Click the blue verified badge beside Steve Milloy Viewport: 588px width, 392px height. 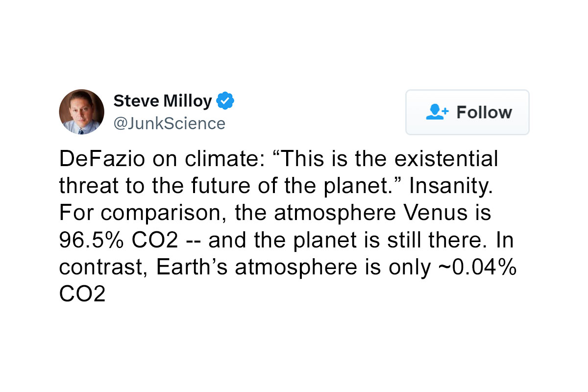(x=225, y=101)
